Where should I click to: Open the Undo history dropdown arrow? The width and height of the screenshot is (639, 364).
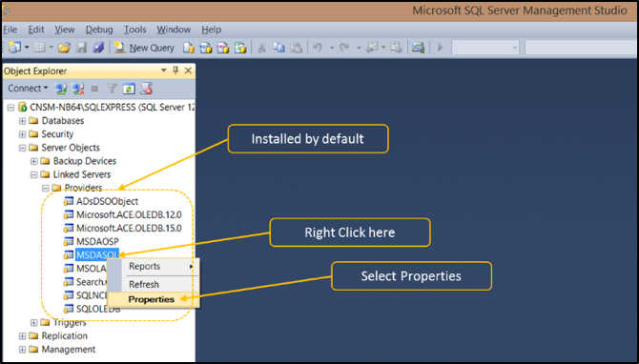pyautogui.click(x=332, y=48)
